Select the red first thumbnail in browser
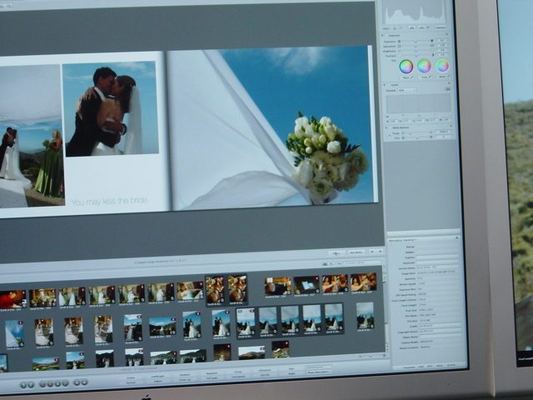Screen dimensions: 533x400 13,299
